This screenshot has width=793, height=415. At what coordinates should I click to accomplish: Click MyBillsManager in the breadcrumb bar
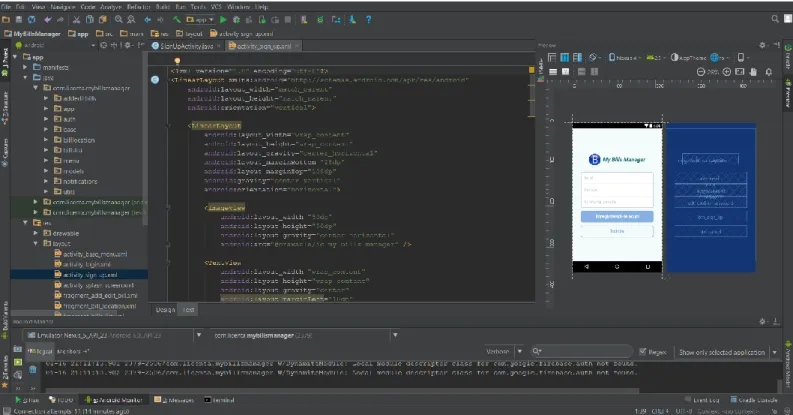coord(33,33)
